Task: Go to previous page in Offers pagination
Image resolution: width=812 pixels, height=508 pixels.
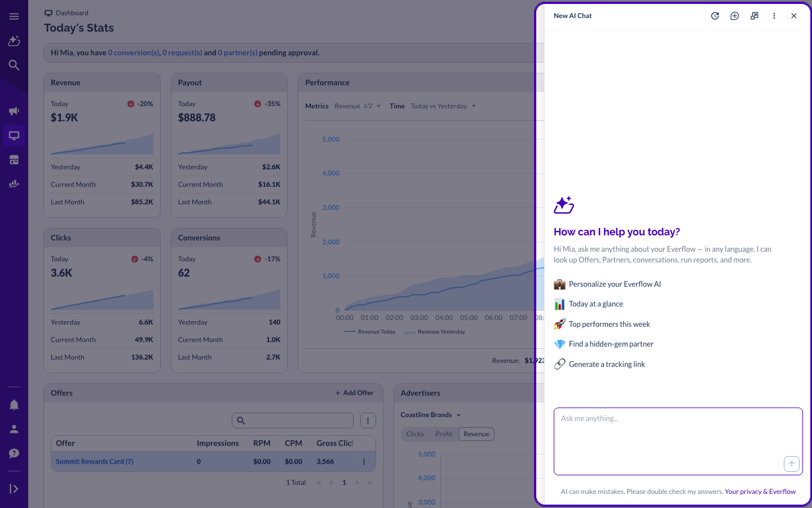Action: point(331,483)
